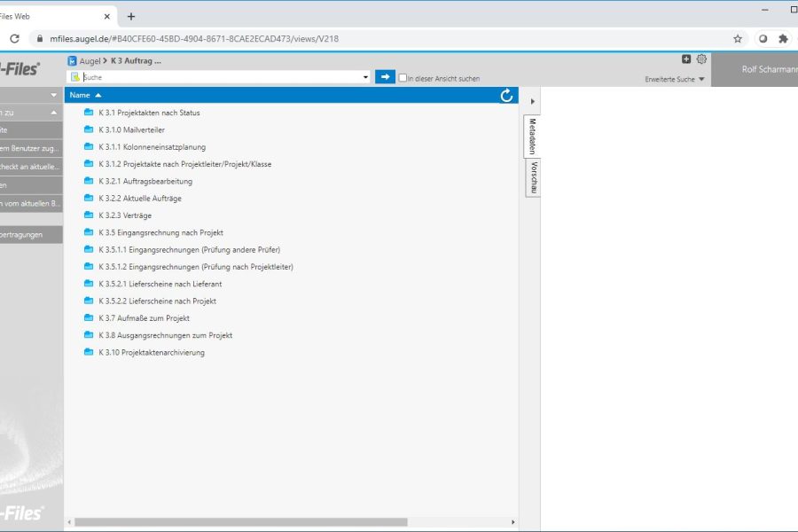Click the Augel vault icon in breadcrumb

(x=73, y=61)
